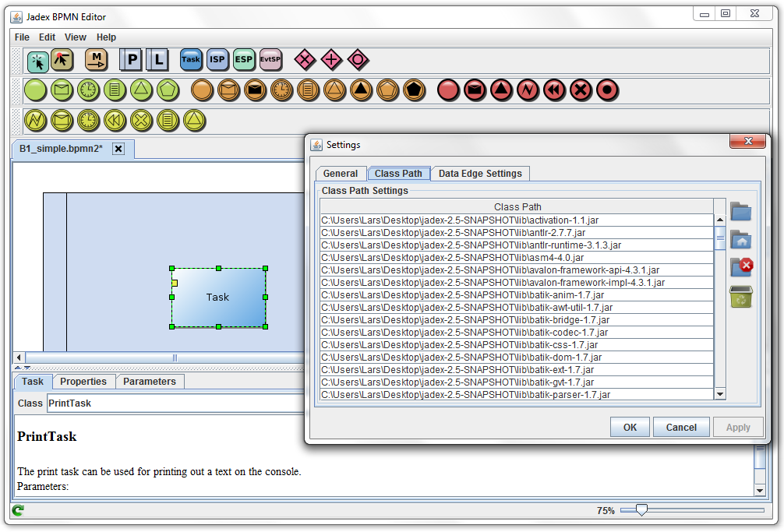This screenshot has height=532, width=784.
Task: Select the green message start event tool
Action: tap(62, 90)
